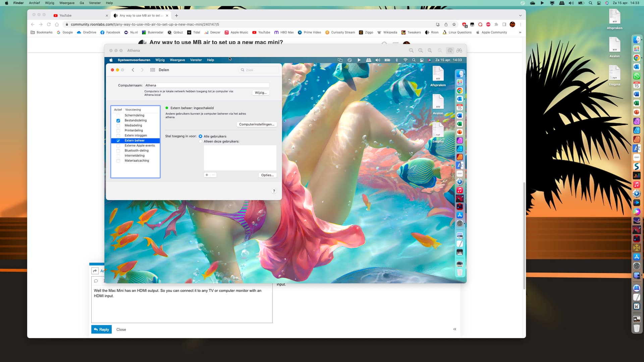Open Chrome extensions puzzle icon
Image resolution: width=644 pixels, height=362 pixels.
pos(496,24)
